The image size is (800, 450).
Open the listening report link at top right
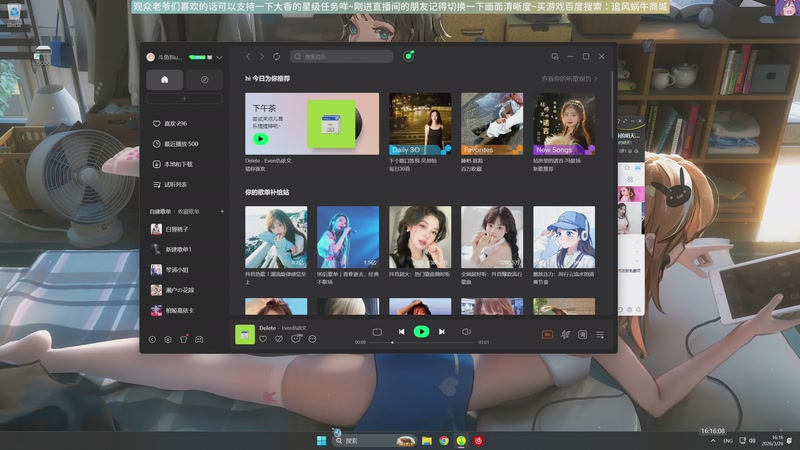(569, 79)
